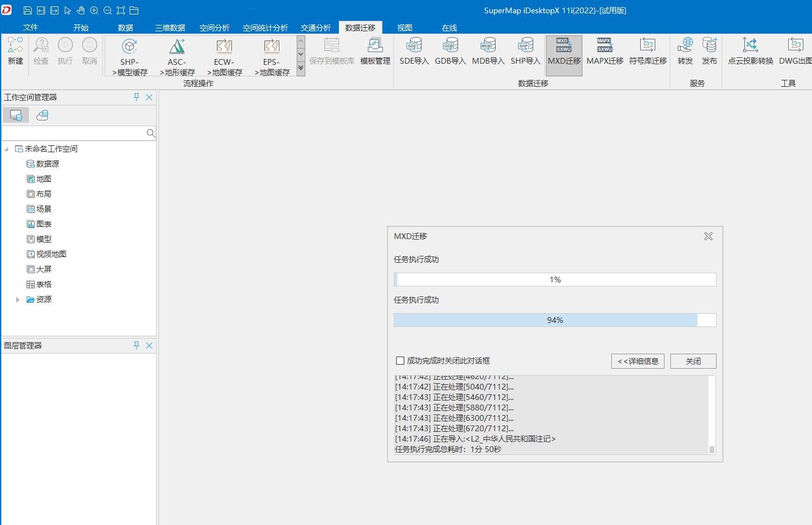Switch to the 空间分析 ribbon tab
The height and width of the screenshot is (525, 812).
(x=215, y=28)
